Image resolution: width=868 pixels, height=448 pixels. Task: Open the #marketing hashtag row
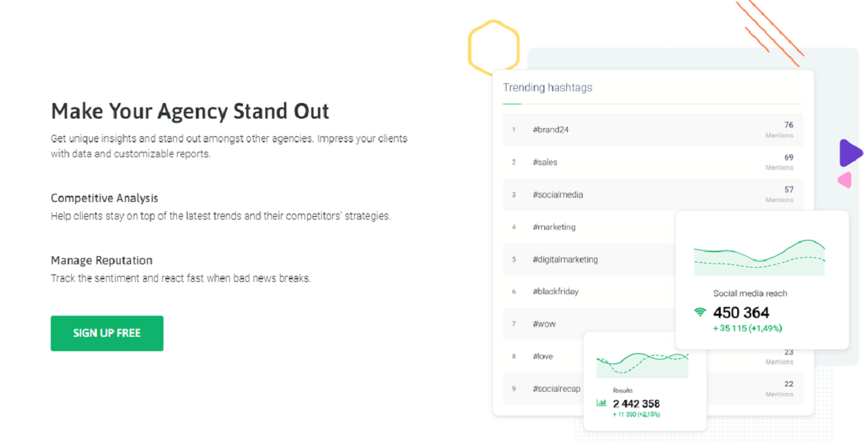554,227
